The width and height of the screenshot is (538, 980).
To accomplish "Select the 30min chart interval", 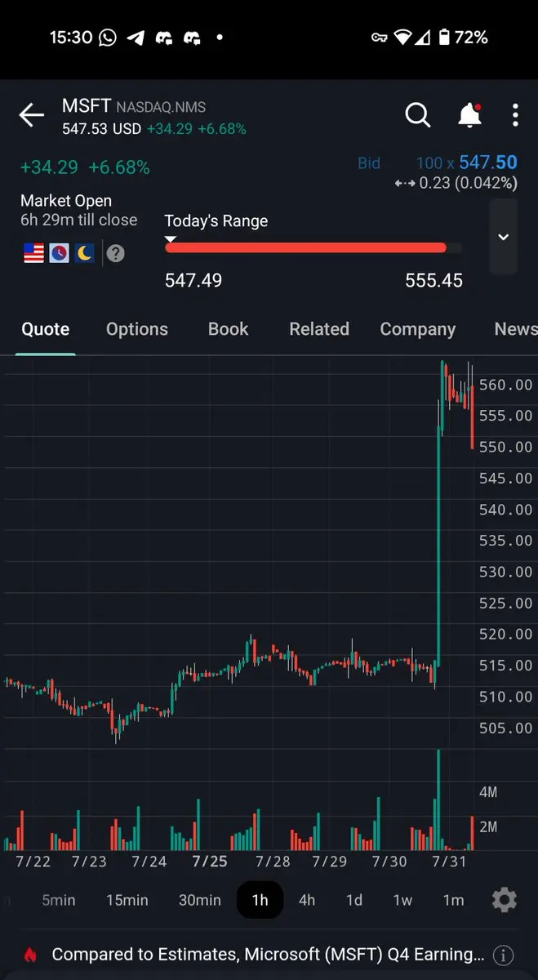I will [200, 900].
